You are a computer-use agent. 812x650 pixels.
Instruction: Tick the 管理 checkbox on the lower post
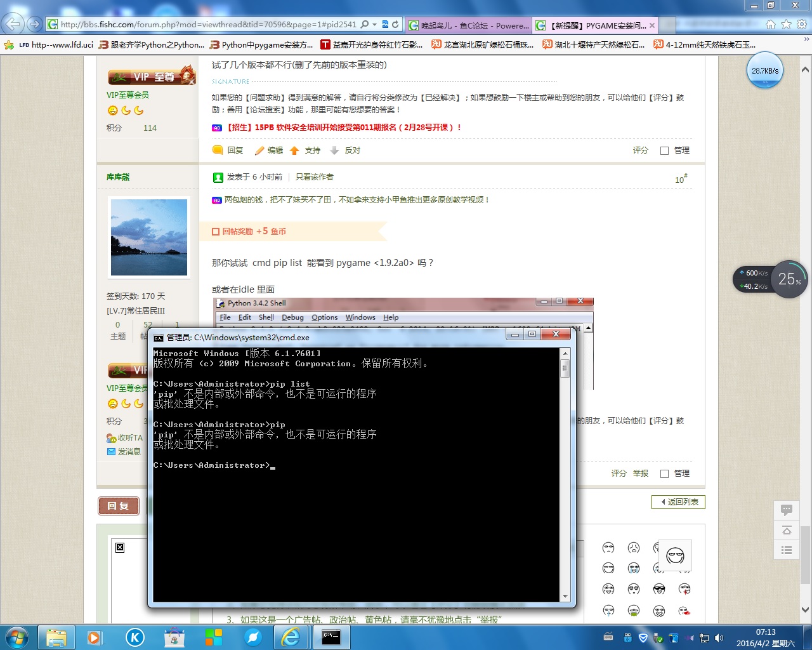pyautogui.click(x=664, y=474)
